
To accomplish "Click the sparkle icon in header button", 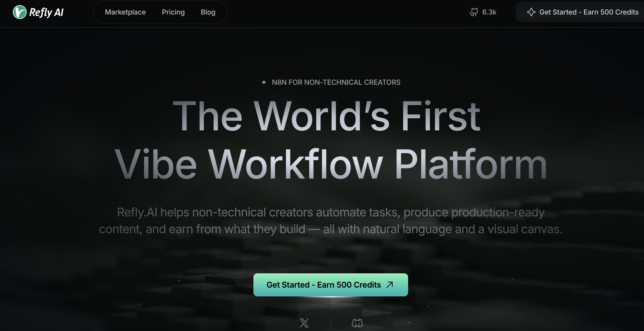I will click(x=531, y=12).
